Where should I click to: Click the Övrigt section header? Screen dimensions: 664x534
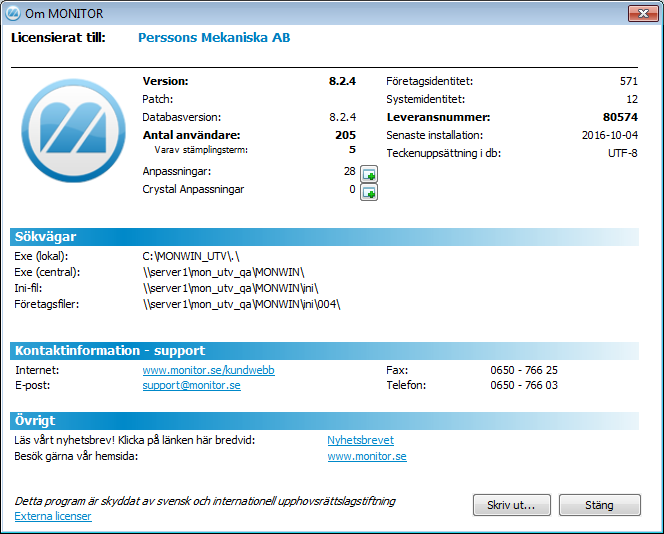pos(324,421)
